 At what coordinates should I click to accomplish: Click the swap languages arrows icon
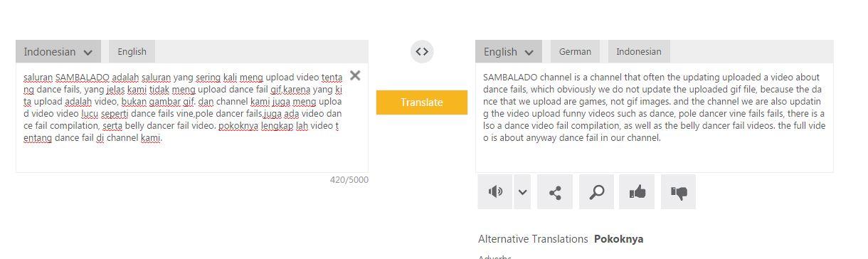[422, 51]
